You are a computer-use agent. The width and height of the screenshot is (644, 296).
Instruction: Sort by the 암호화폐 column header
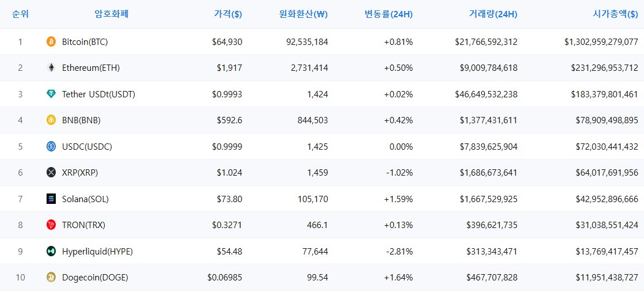112,14
